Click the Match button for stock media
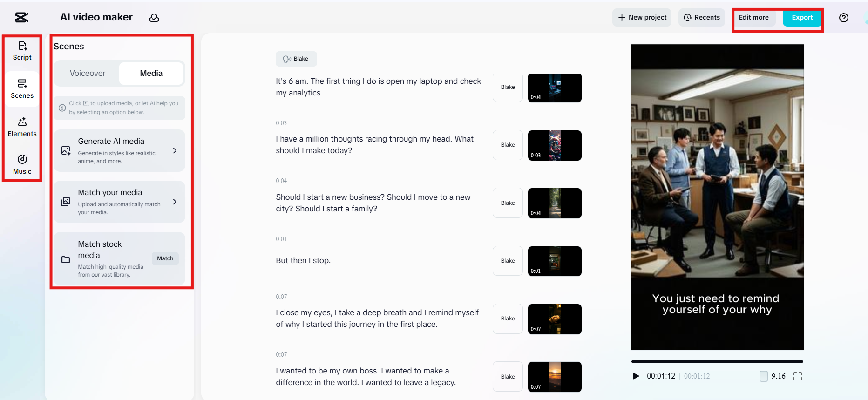 pyautogui.click(x=165, y=258)
